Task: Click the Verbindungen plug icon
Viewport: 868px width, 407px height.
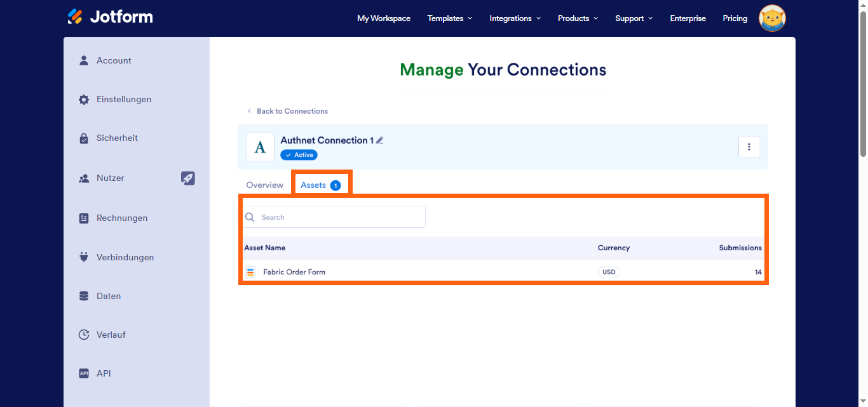Action: (84, 258)
